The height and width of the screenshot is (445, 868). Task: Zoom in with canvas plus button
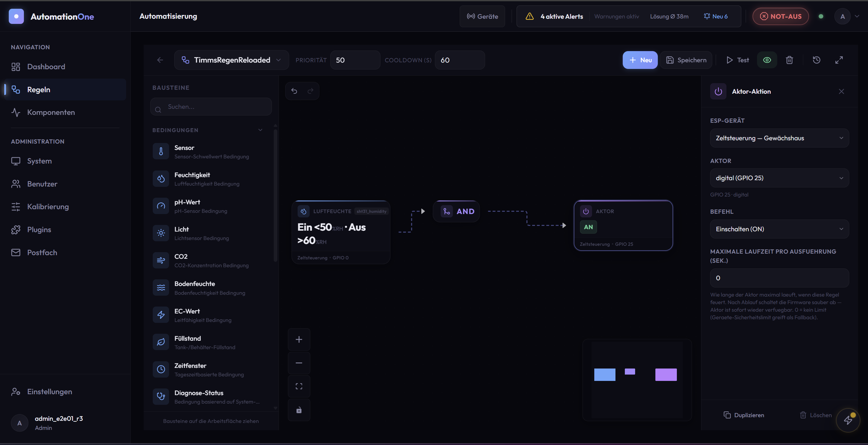pos(299,339)
